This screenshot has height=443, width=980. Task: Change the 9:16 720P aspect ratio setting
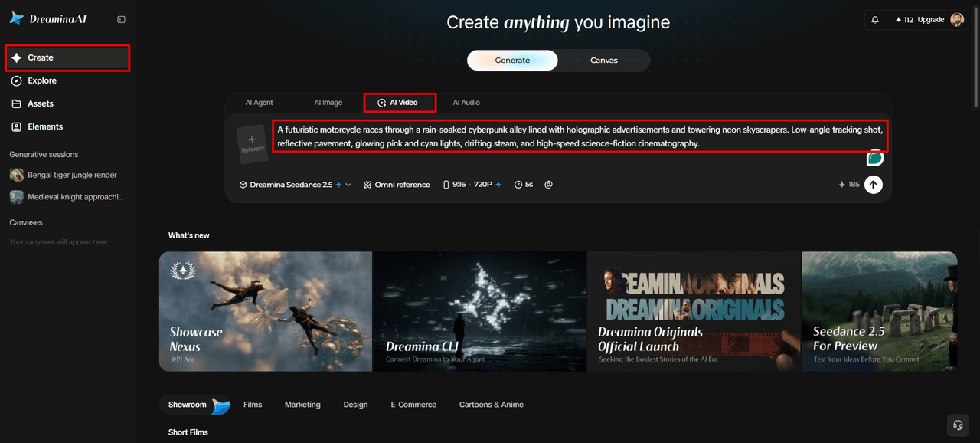(x=472, y=185)
